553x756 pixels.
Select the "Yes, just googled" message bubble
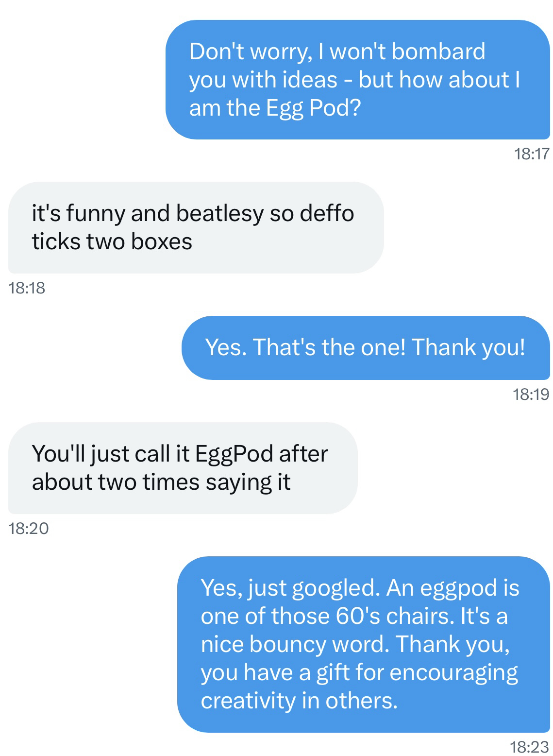click(363, 644)
